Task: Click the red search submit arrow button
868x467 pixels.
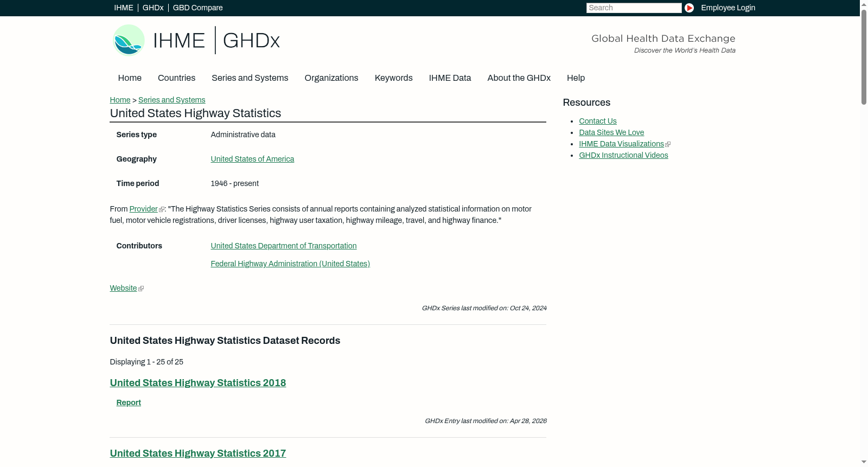Action: 689,8
